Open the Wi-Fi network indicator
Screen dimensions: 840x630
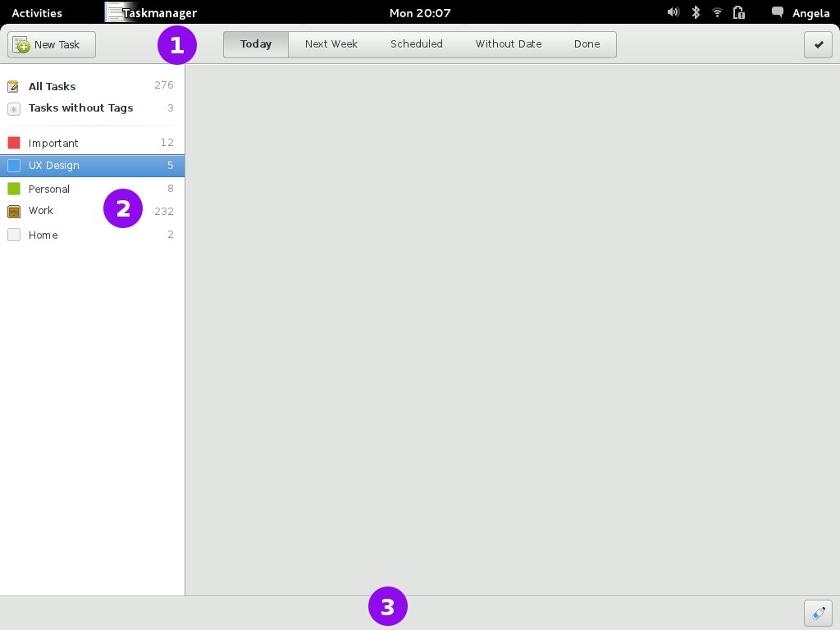(717, 12)
